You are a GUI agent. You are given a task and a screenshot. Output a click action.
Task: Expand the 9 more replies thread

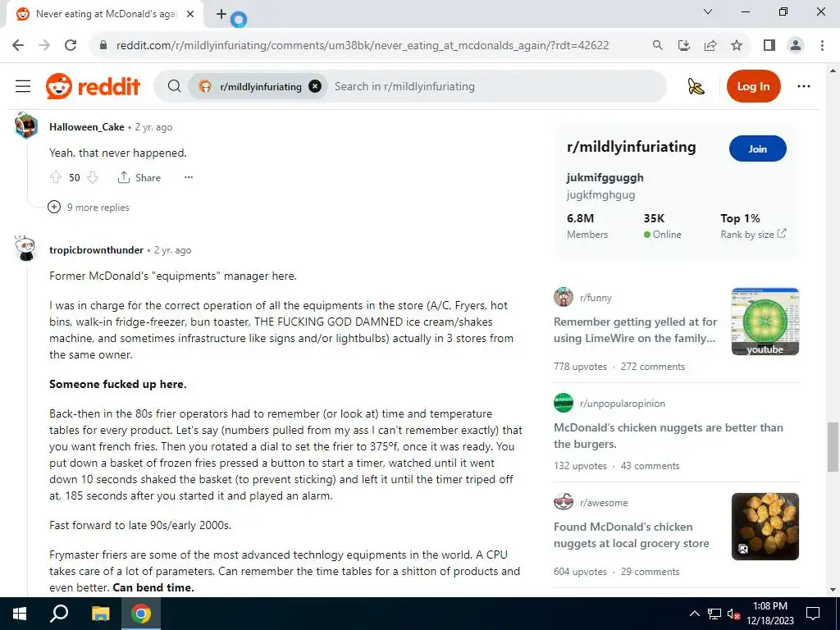pyautogui.click(x=89, y=208)
